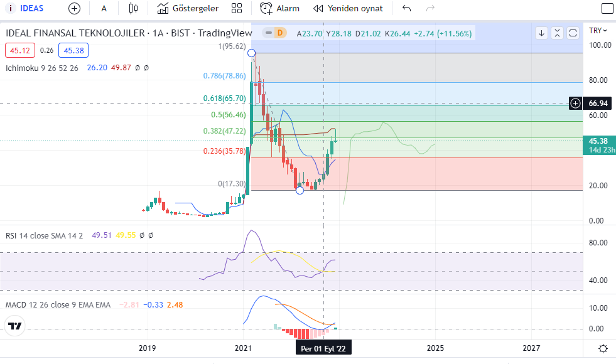
Task: Click the 0.786(78.86) Fibonacci level label
Action: click(224, 76)
